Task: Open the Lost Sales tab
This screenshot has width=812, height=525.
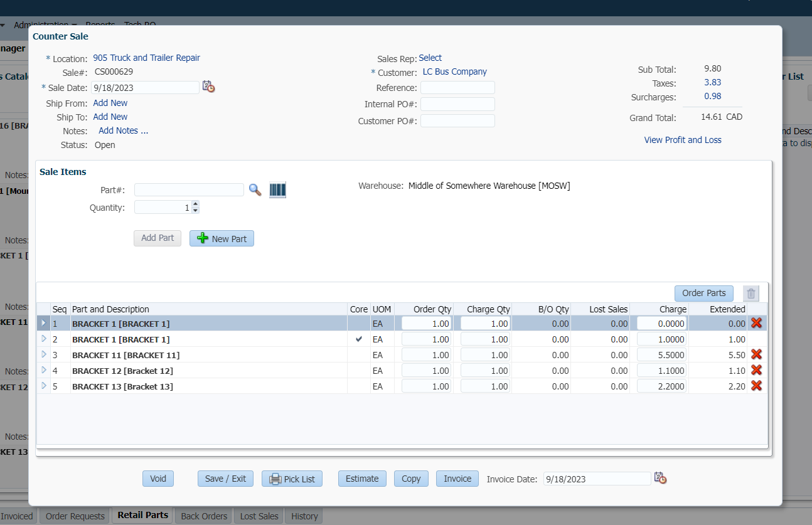Action: pyautogui.click(x=259, y=516)
